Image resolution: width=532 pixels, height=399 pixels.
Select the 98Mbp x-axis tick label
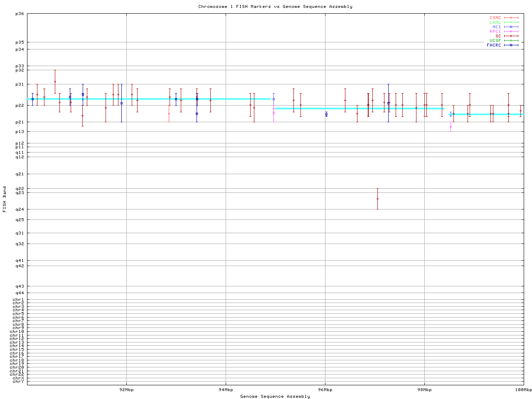(424, 390)
